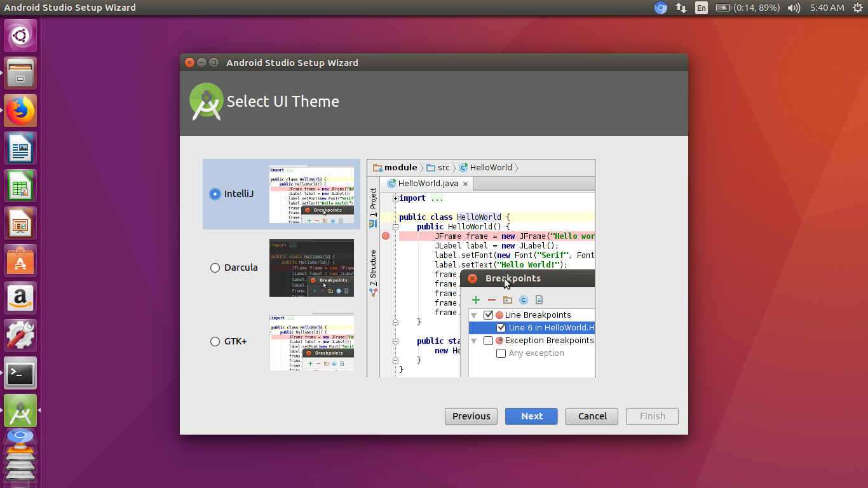Screen dimensions: 868x488
Task: Close the Breakpoints popup in the preview
Action: 472,278
